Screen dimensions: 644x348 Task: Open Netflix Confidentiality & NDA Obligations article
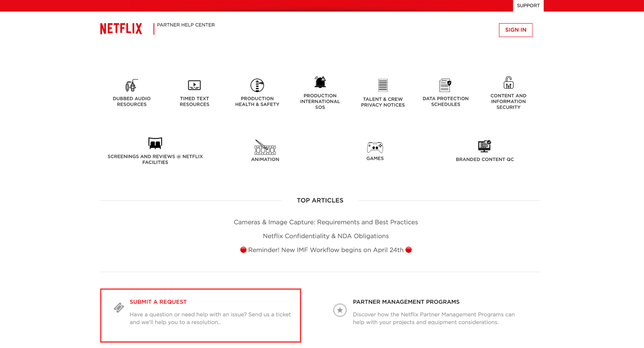pos(326,236)
